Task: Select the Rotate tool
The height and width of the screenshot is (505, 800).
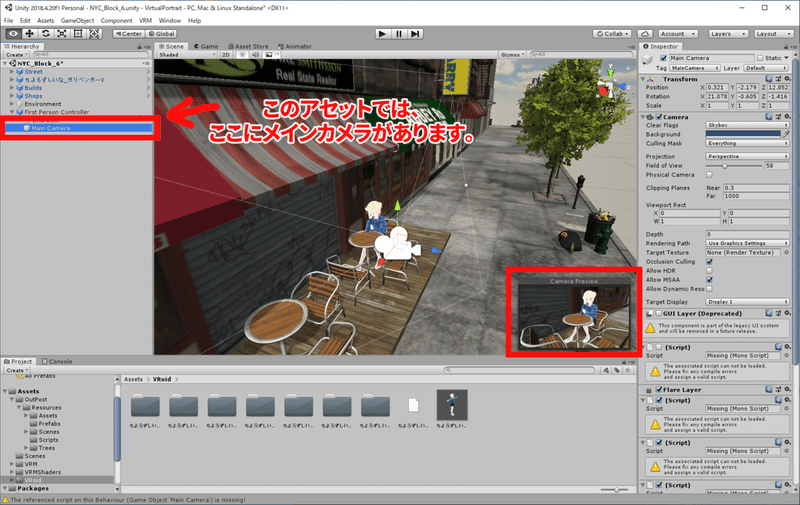Action: coord(46,34)
